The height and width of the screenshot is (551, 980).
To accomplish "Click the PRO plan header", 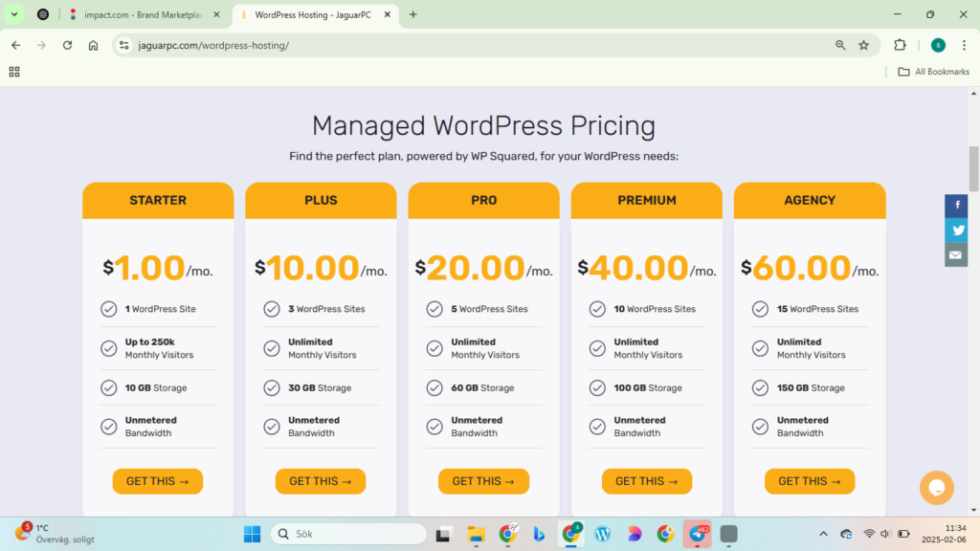I will click(x=483, y=200).
